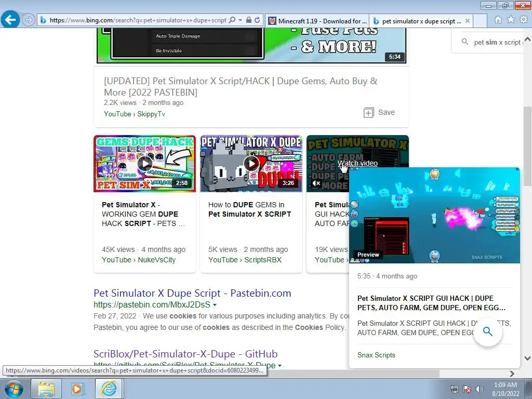Open the address bar autocomplete dropdown arrow
This screenshot has width=532, height=399.
(x=240, y=20)
